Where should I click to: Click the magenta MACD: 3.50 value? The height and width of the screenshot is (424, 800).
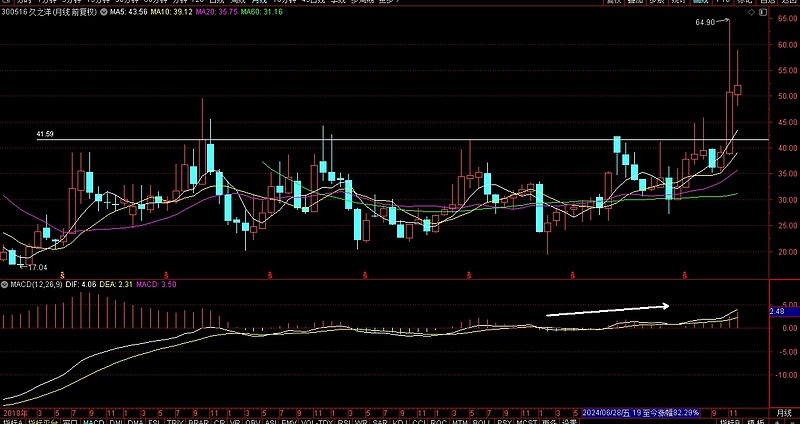tap(155, 284)
